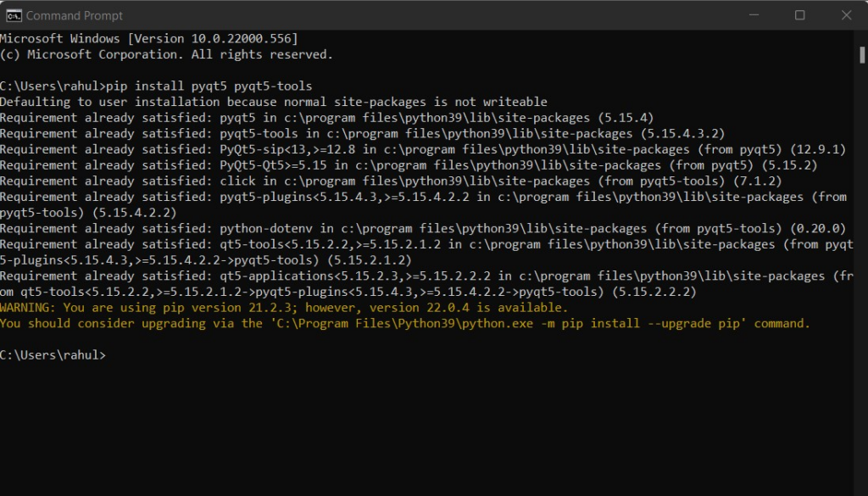Click the 'pip install pyqt5 pyqt5-tools' command text
This screenshot has width=868, height=496.
(x=210, y=86)
